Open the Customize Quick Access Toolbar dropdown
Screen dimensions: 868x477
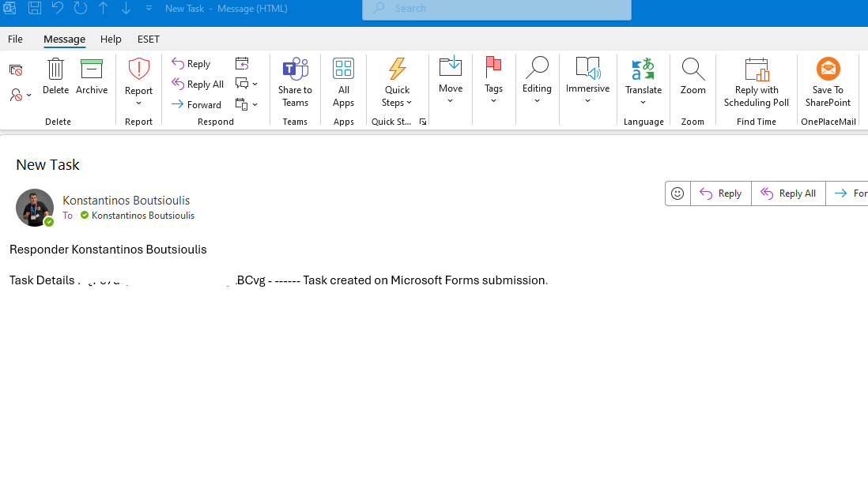pos(149,8)
